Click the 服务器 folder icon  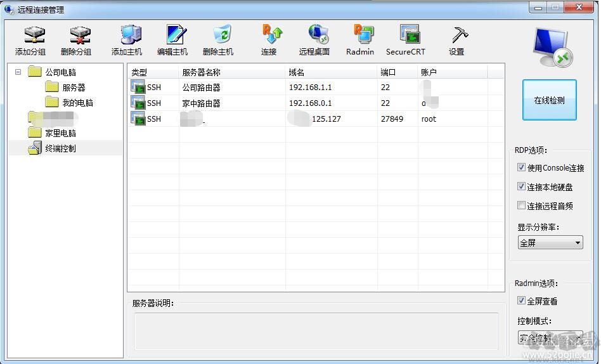point(52,87)
